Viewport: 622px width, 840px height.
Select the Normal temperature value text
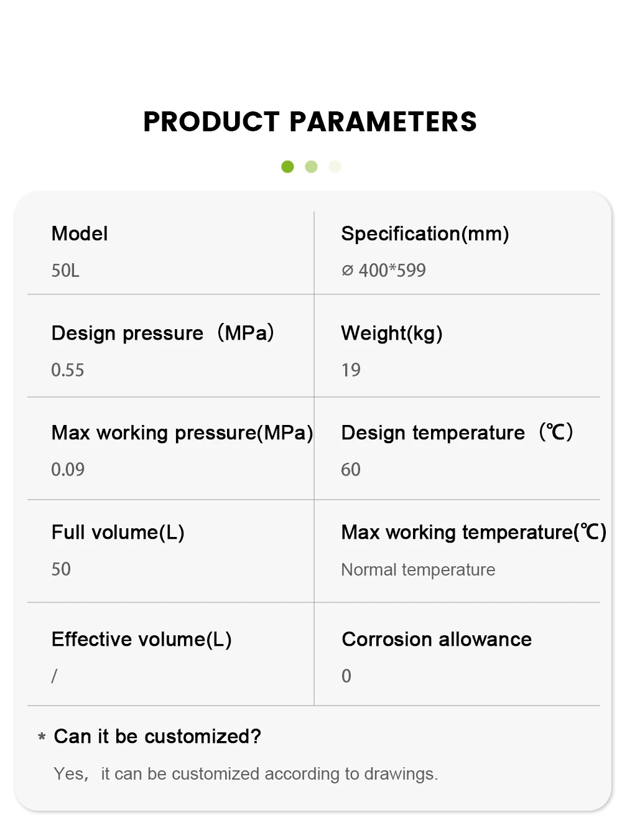tap(418, 570)
